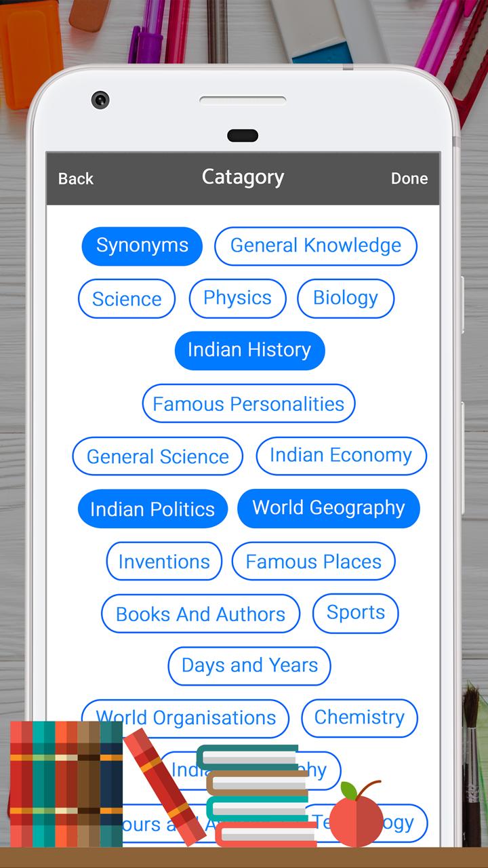Screen dimensions: 488x868
Task: Go Back from the Catagory screen
Action: [x=76, y=179]
